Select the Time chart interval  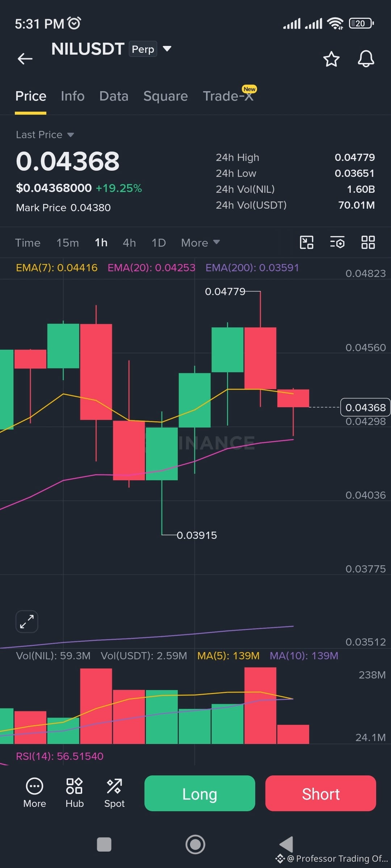coord(28,243)
